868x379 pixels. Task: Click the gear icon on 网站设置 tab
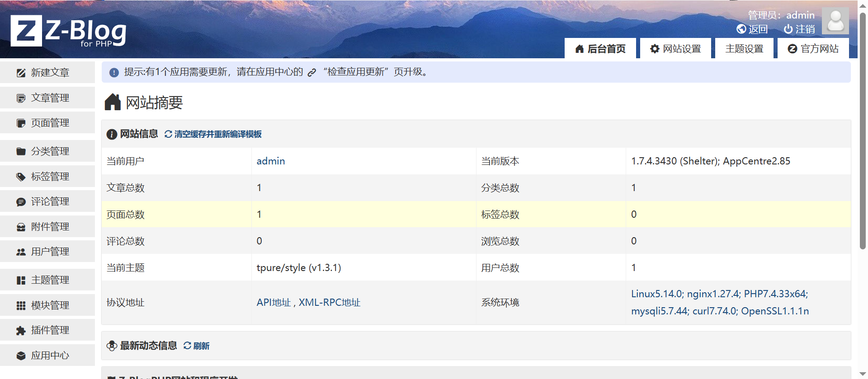(x=655, y=49)
